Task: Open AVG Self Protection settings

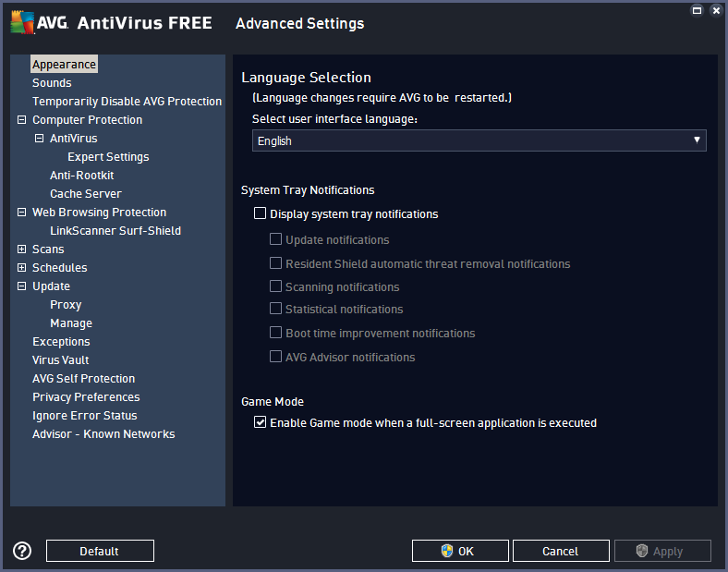Action: [83, 379]
